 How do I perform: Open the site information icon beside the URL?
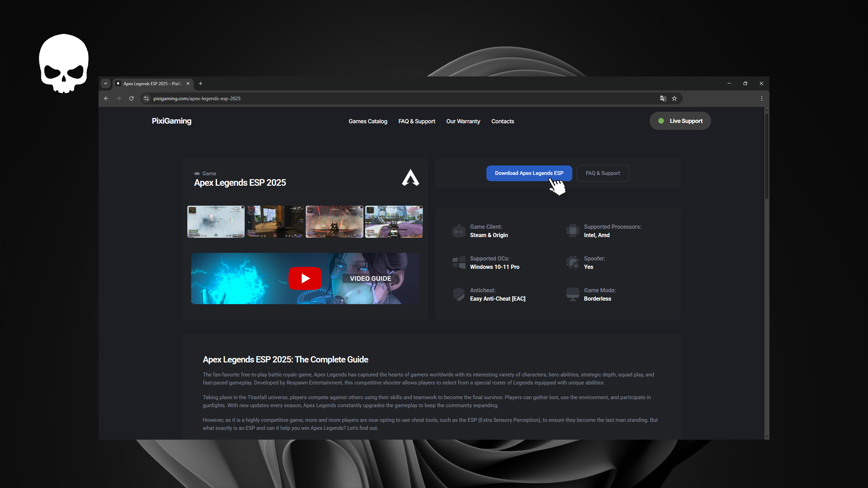[x=146, y=99]
